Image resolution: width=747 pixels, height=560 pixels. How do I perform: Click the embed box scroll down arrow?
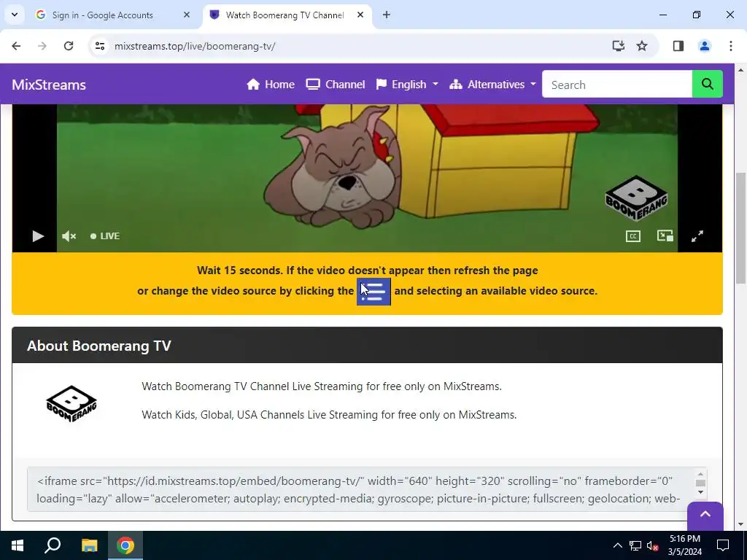[x=700, y=492]
